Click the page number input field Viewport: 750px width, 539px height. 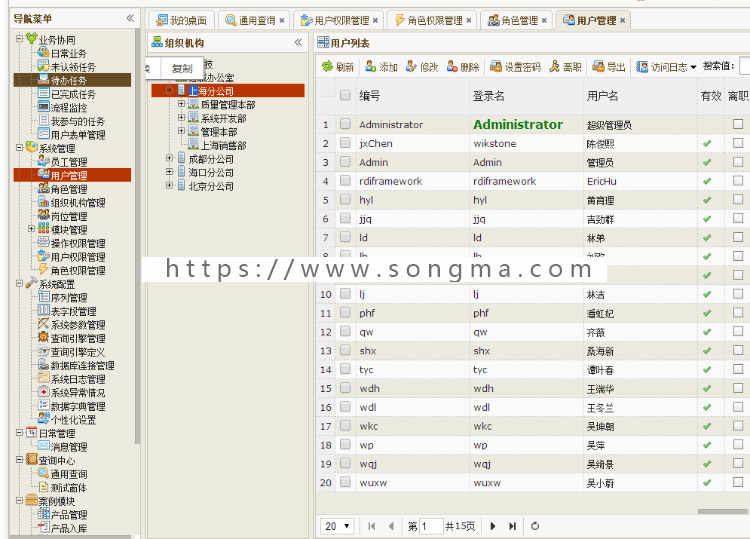(430, 526)
